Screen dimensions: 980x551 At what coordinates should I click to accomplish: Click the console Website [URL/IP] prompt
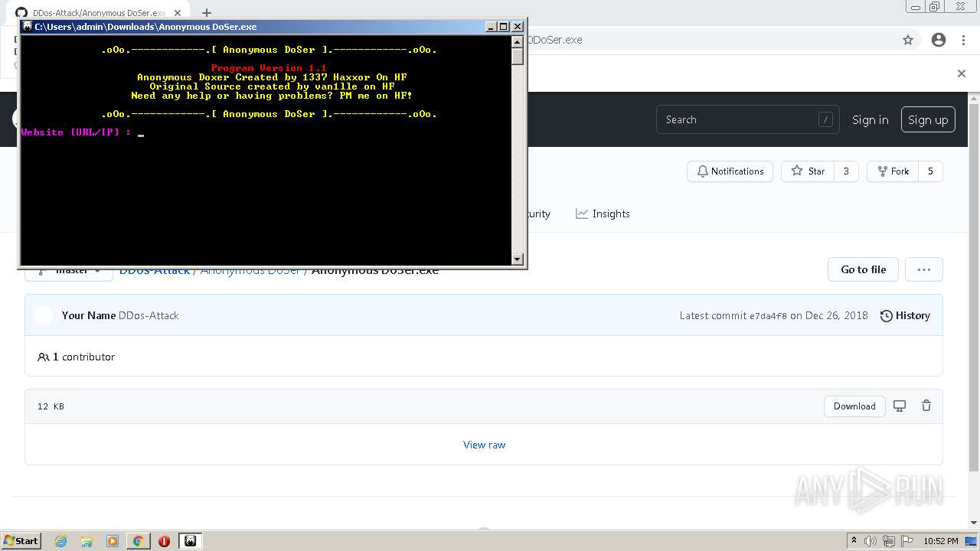point(76,132)
